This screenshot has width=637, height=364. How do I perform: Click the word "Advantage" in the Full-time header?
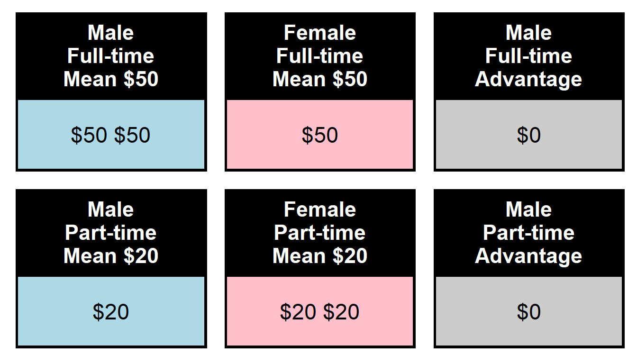pos(528,79)
